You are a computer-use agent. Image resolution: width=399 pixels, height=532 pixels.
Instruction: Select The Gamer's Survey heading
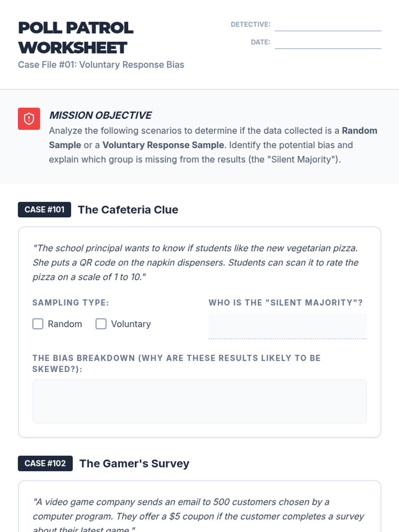(134, 464)
